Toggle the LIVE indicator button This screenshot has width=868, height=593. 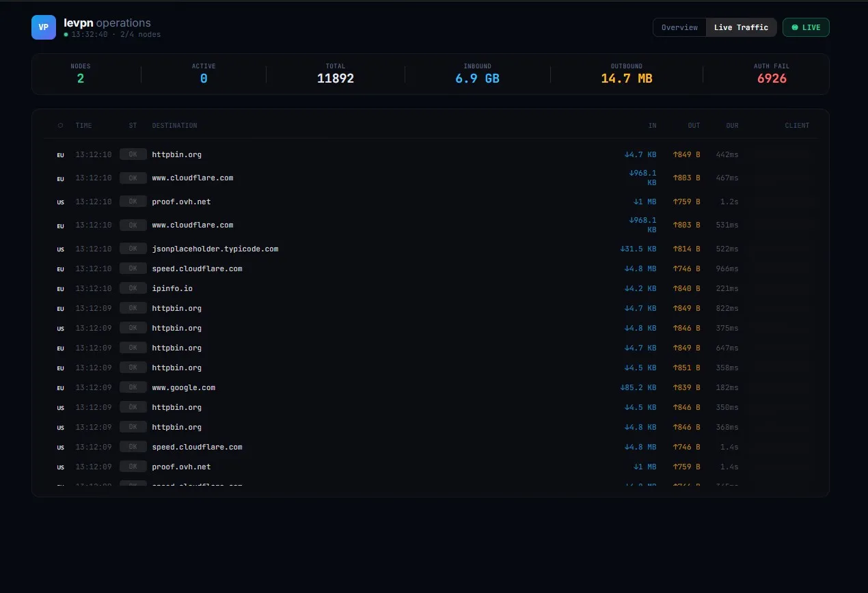806,27
